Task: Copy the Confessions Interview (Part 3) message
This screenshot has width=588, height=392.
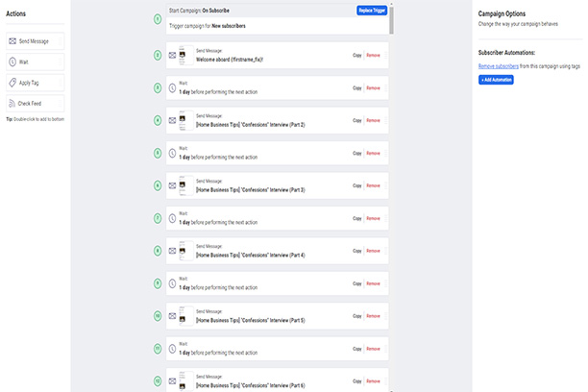Action: [x=356, y=186]
